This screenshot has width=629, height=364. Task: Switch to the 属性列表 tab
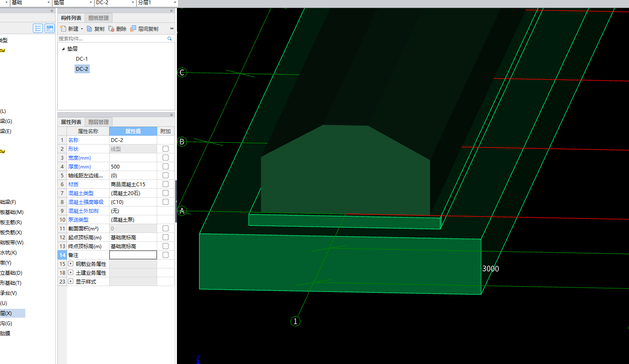[71, 122]
